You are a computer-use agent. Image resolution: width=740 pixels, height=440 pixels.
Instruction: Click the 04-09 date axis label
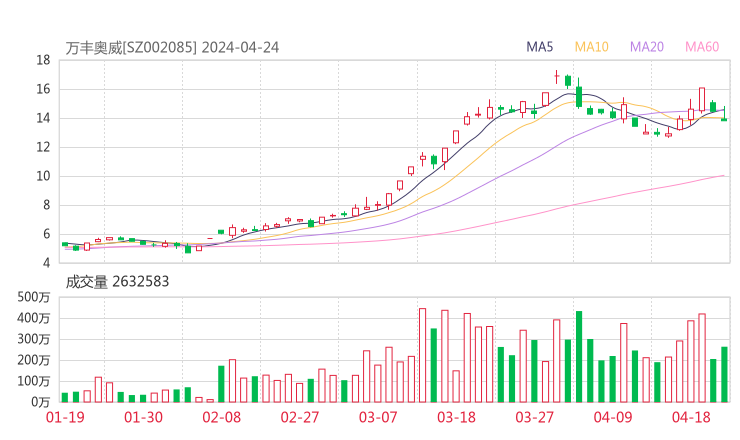pos(613,417)
